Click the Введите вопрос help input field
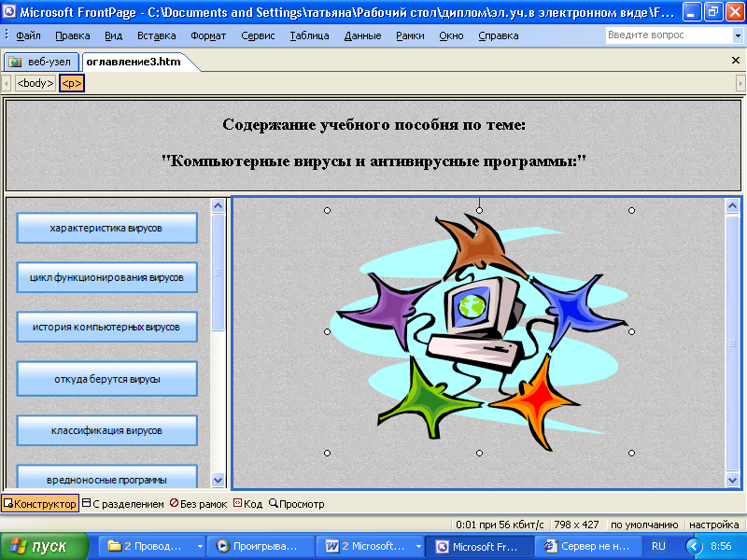This screenshot has width=747, height=560. click(669, 35)
